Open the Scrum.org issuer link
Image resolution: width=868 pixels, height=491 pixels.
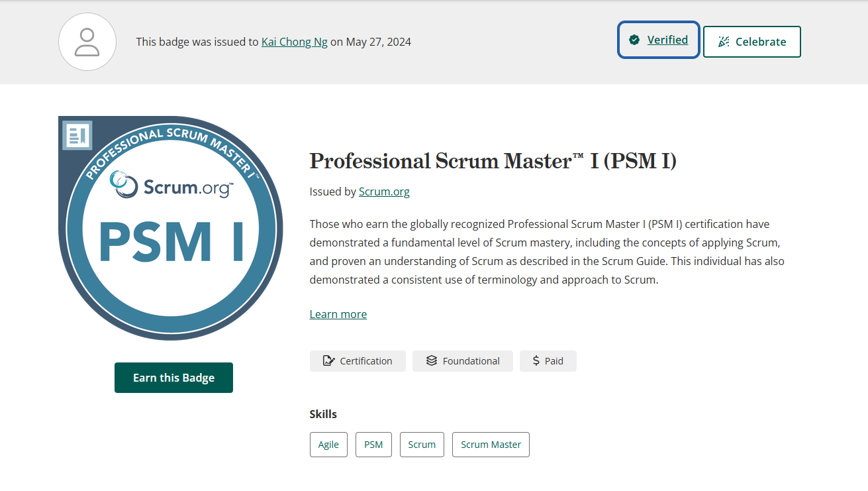384,191
